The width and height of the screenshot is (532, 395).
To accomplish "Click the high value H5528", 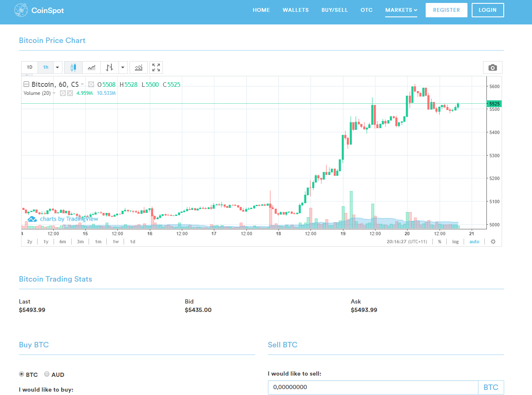I will 129,85.
